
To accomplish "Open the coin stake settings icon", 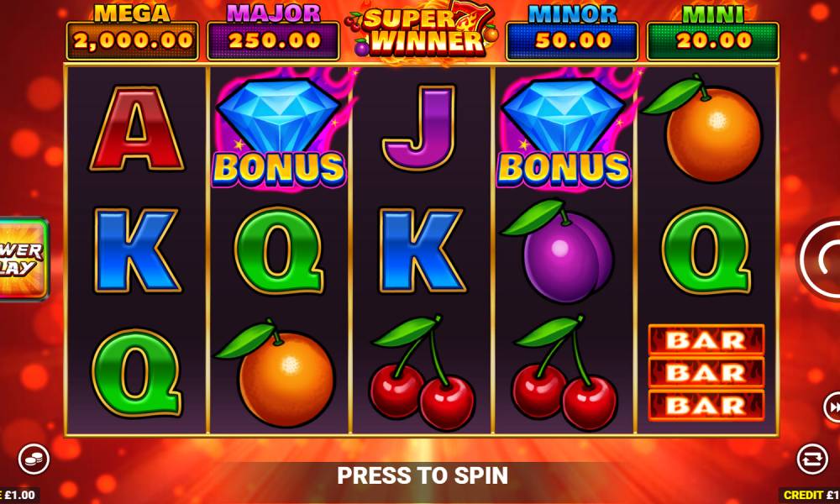I will click(34, 459).
